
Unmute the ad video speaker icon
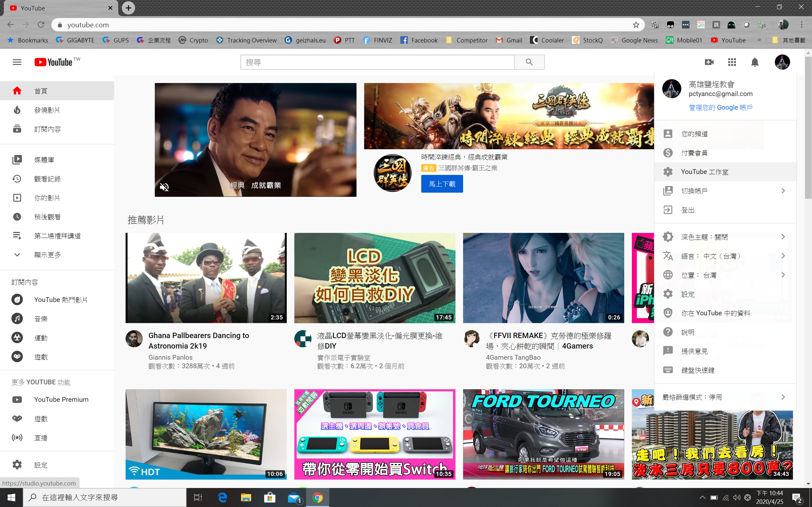(164, 187)
